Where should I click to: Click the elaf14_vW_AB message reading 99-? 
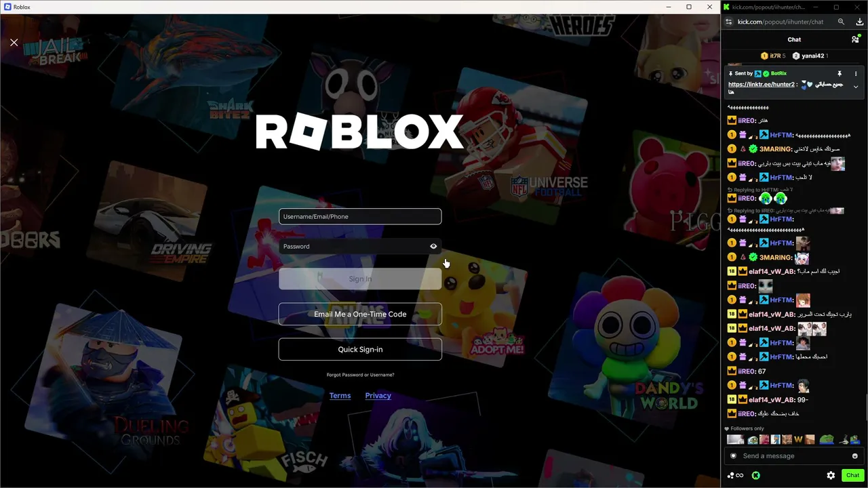(x=767, y=400)
